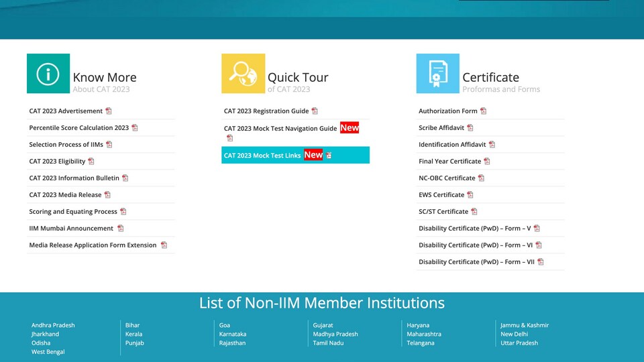Select New Delhi in institutions list
The width and height of the screenshot is (644, 362).
click(x=515, y=334)
